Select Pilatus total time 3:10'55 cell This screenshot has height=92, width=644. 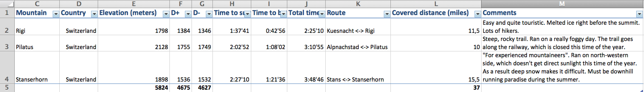pyautogui.click(x=306, y=47)
